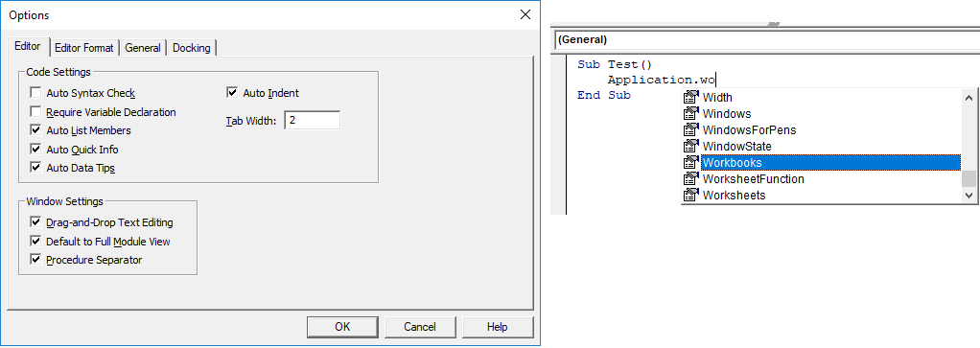Place cursor on the End Sub line
980x348 pixels.
(x=604, y=95)
